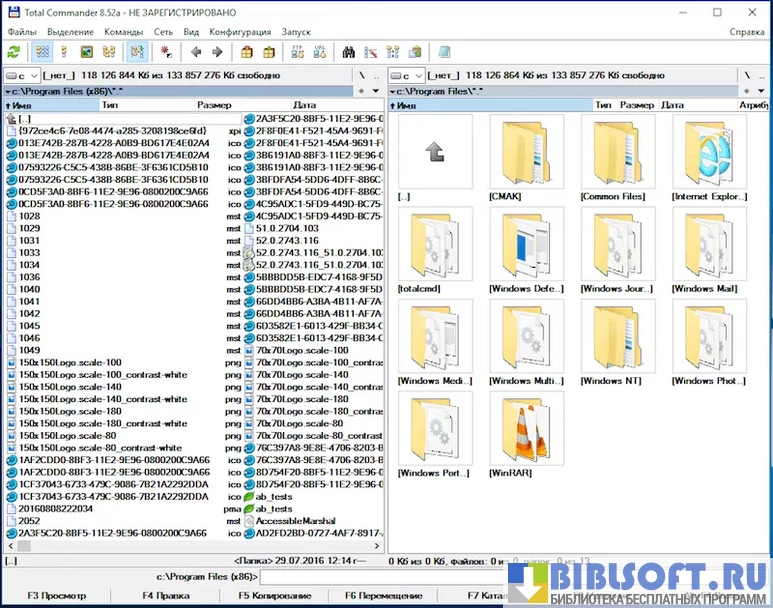
Task: Open the Команды menu
Action: click(123, 32)
